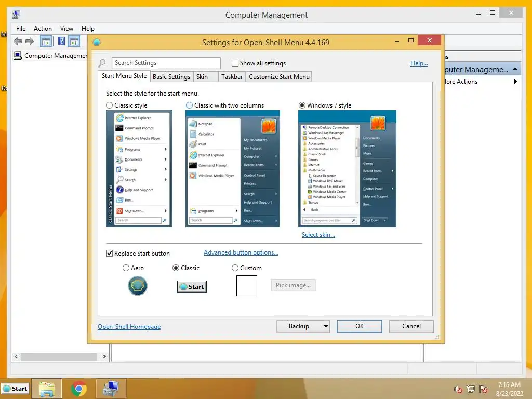Screen dimensions: 532x399
Task: Click the OK button
Action: (x=360, y=326)
